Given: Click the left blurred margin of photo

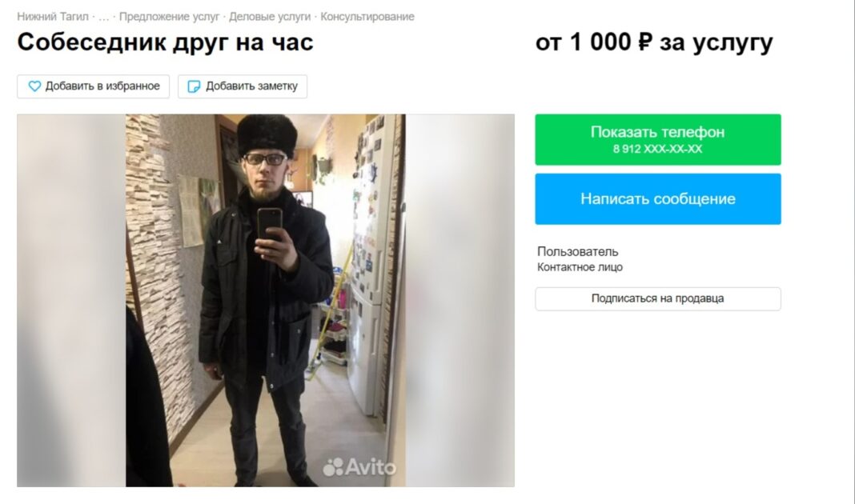Looking at the screenshot, I should coord(71,300).
